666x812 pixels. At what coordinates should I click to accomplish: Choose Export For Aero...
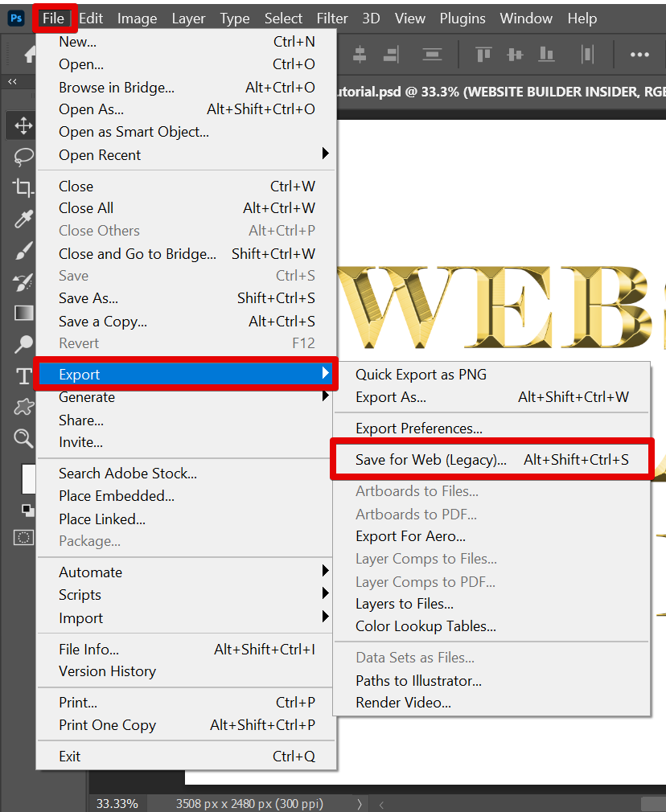point(491,536)
